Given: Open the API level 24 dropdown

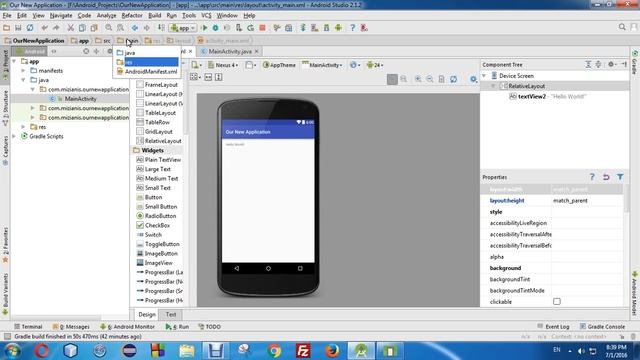Looking at the screenshot, I should point(375,65).
